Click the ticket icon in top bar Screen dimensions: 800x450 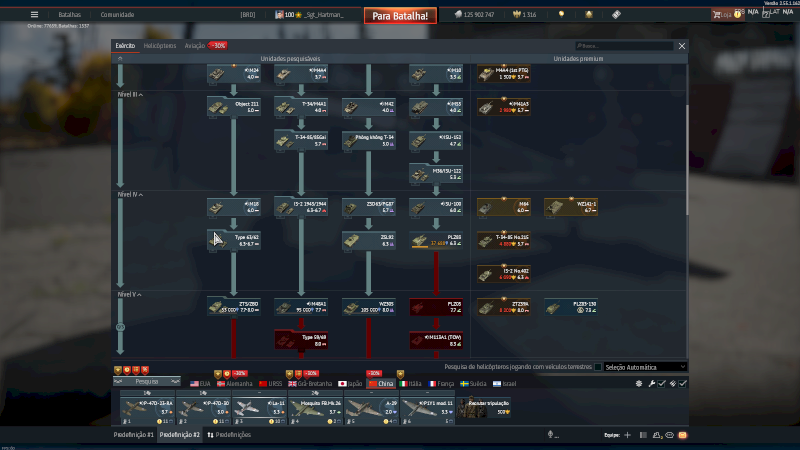click(x=616, y=14)
